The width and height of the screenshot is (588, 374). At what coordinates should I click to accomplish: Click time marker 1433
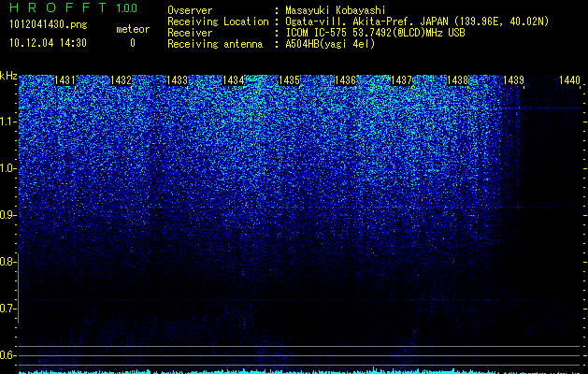177,80
